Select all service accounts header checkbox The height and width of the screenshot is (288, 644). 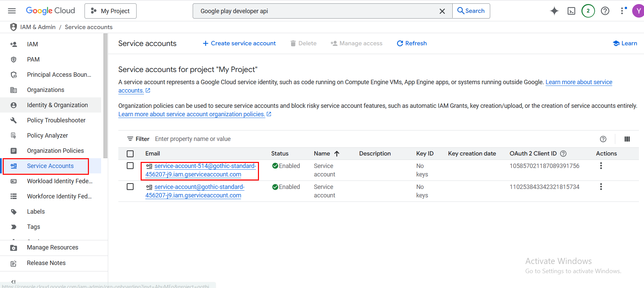coord(130,154)
